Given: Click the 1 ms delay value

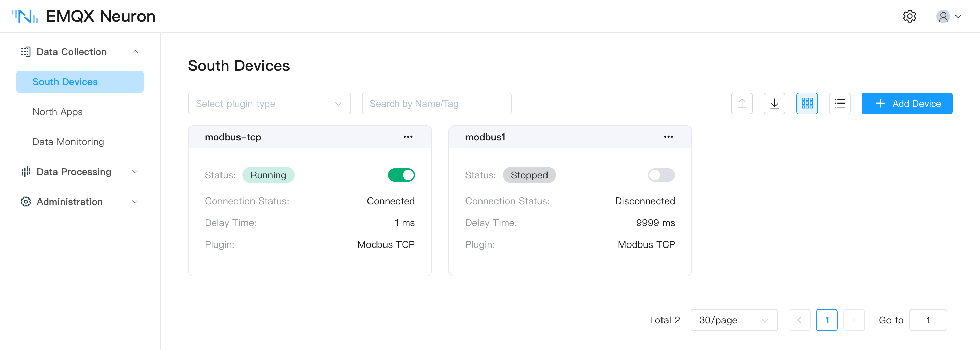Looking at the screenshot, I should point(404,223).
